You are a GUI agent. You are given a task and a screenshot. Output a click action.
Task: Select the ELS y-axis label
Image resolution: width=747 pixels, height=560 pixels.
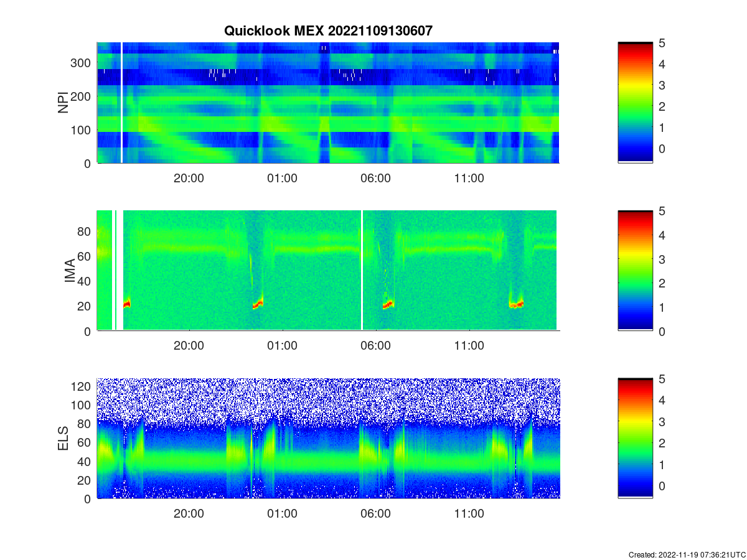[x=64, y=439]
